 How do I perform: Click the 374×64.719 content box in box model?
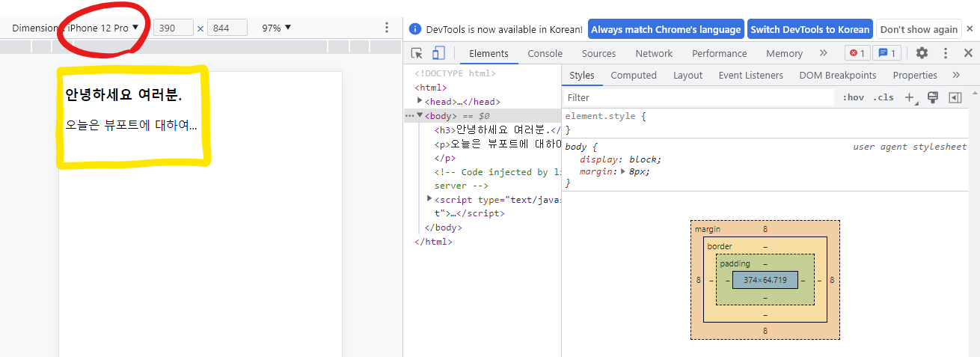pos(765,280)
